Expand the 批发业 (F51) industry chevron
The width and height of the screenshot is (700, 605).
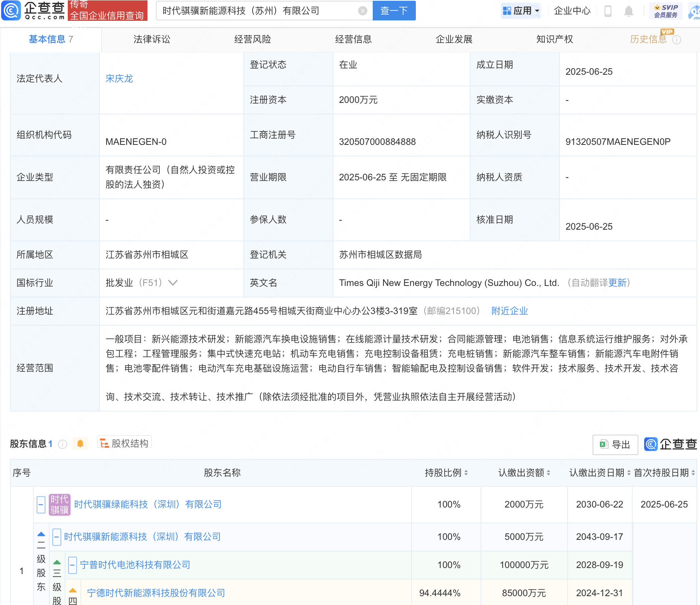pyautogui.click(x=173, y=283)
